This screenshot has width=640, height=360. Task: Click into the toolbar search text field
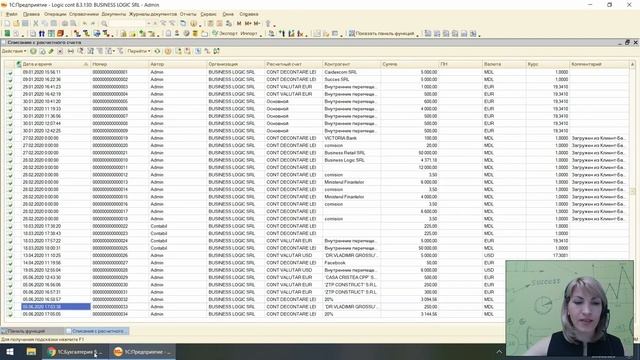127,24
